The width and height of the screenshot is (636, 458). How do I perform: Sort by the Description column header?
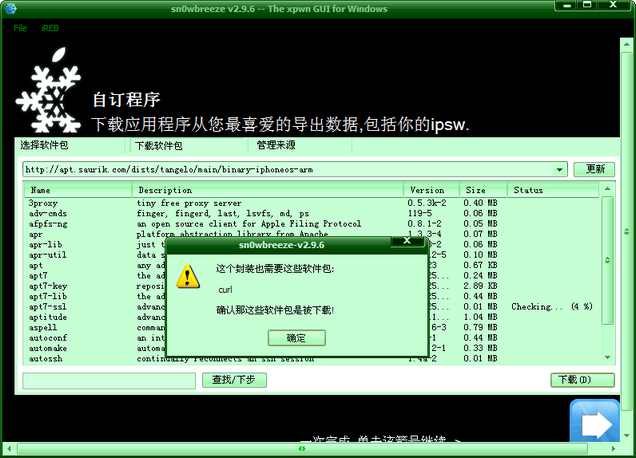(x=268, y=190)
